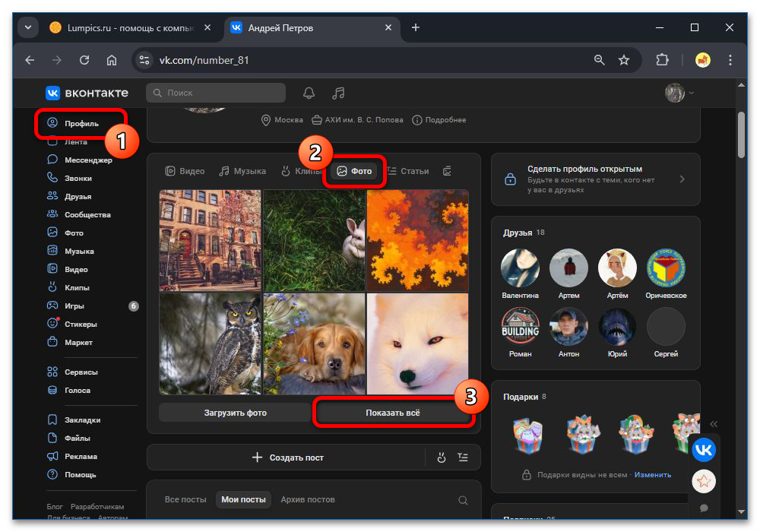Click the Блог footer link
Viewport: 760px width, 532px height.
[54, 506]
